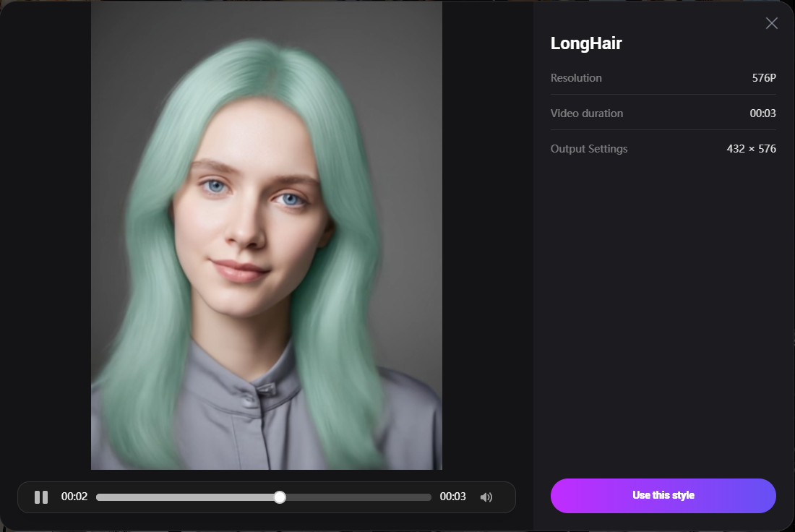Click the 00:03 video duration value in the info panel
Screen dimensions: 795x532
762,113
